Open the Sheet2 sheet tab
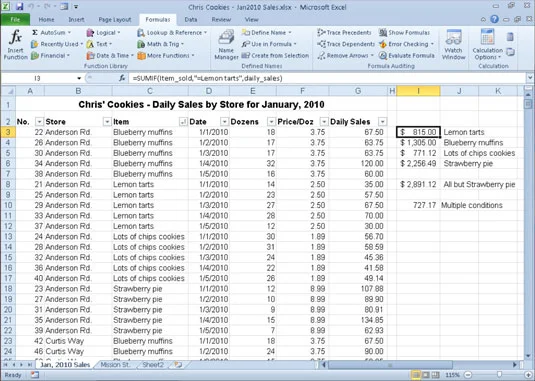 pos(153,365)
